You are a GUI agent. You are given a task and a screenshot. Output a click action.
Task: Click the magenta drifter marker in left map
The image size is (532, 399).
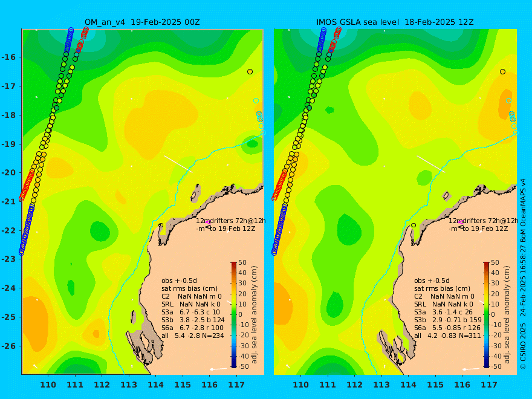pos(207,222)
